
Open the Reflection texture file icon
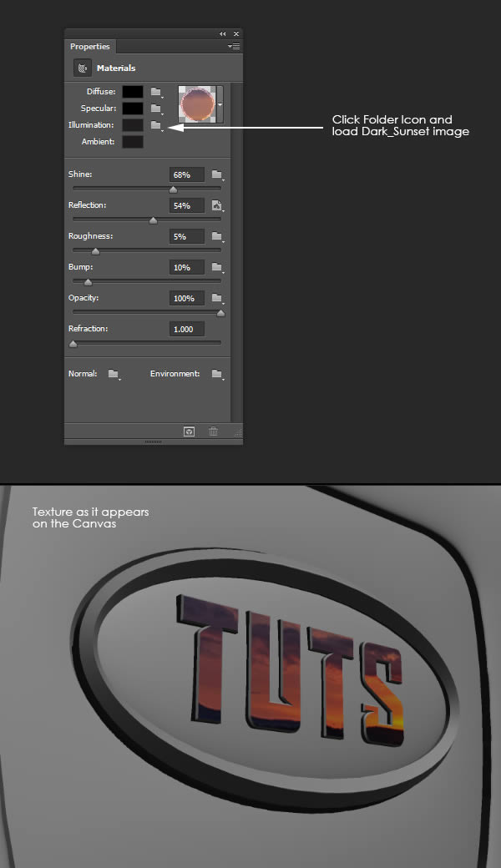tap(217, 206)
